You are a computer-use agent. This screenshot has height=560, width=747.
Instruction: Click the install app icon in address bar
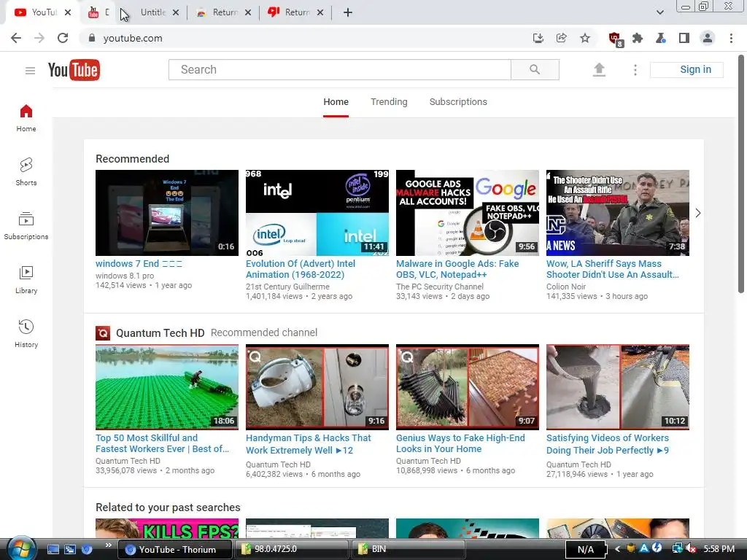click(x=538, y=38)
